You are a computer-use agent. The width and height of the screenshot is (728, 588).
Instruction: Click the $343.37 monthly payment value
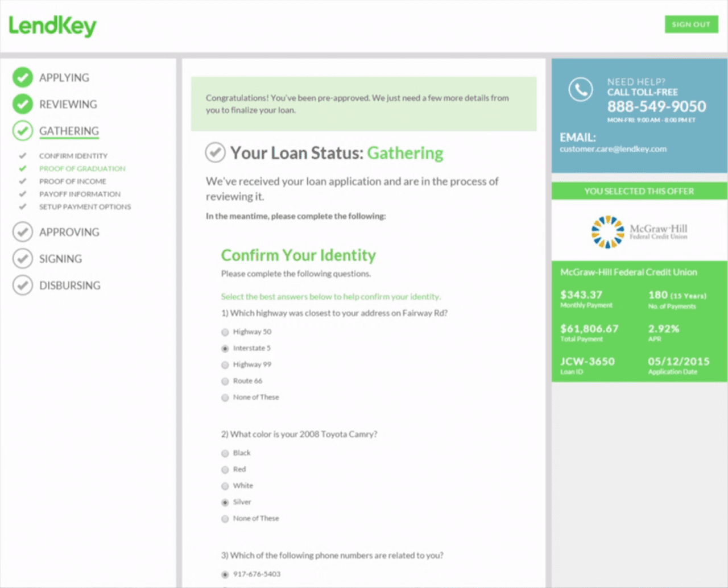click(x=581, y=295)
